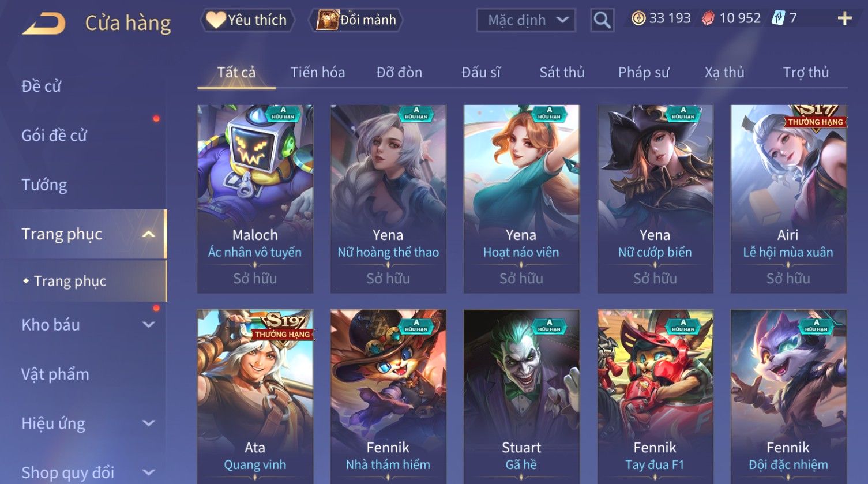Select the Tiến hóa tab
868x484 pixels.
pyautogui.click(x=318, y=72)
